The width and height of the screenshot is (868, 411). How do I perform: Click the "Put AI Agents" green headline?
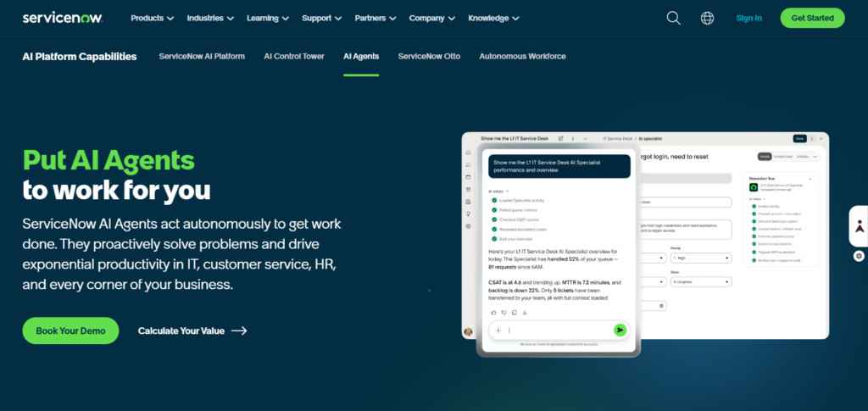click(x=108, y=160)
